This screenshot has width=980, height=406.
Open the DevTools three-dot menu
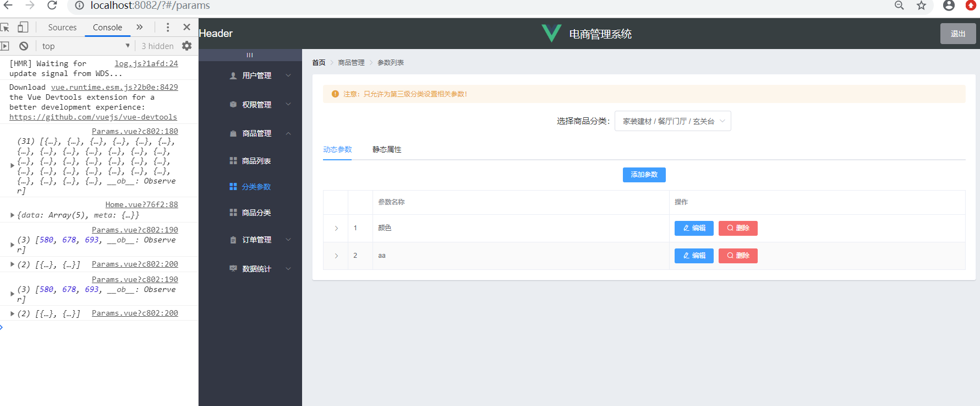point(168,27)
